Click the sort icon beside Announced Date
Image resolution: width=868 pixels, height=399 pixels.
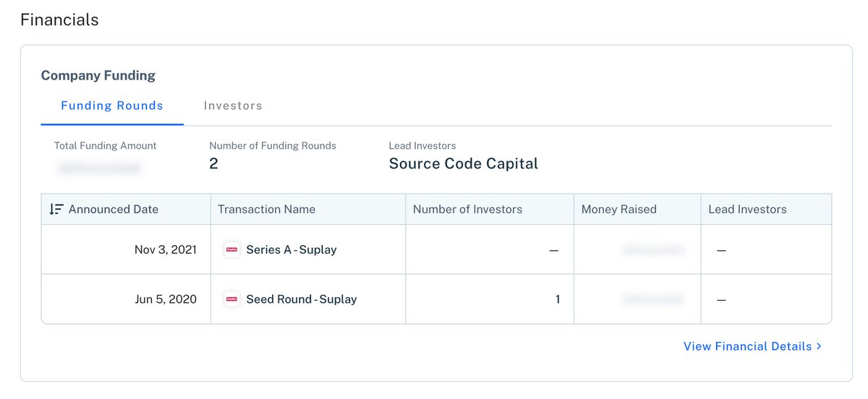point(56,210)
